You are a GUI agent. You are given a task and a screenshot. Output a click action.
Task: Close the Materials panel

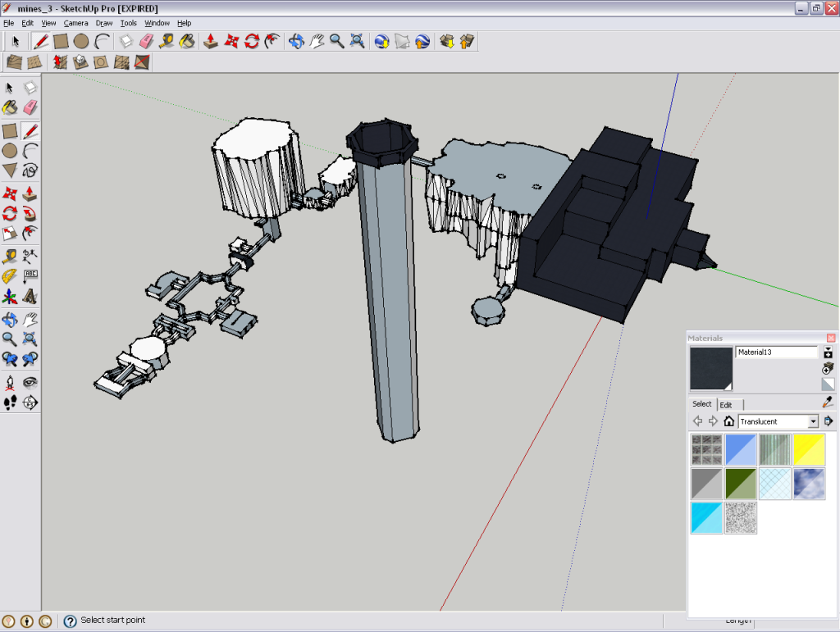(x=831, y=338)
